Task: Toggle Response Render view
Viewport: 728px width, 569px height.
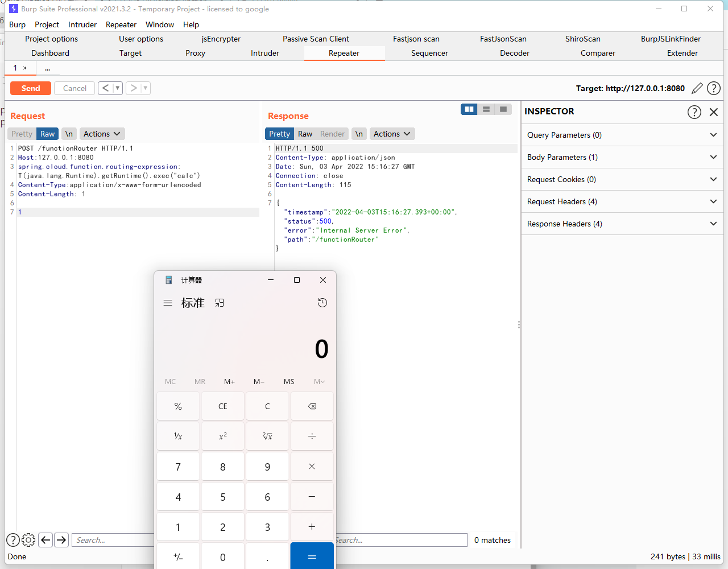Action: coord(333,134)
